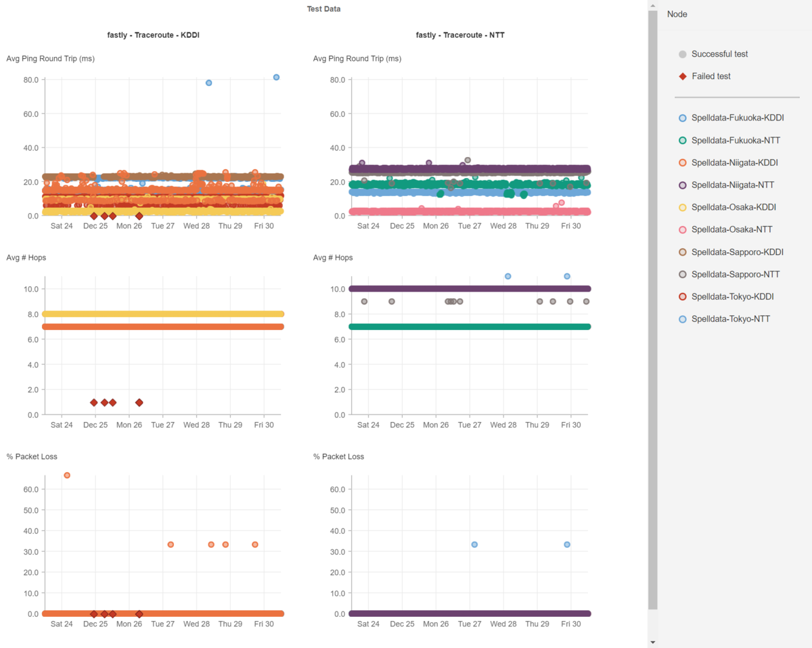Click "Avg # Hops" label of NTT chart
Screen dimensions: 812x648
(x=333, y=258)
